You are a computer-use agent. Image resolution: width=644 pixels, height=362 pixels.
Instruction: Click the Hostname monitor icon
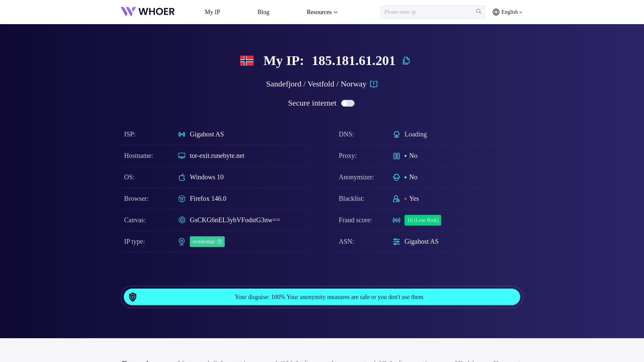coord(182,156)
